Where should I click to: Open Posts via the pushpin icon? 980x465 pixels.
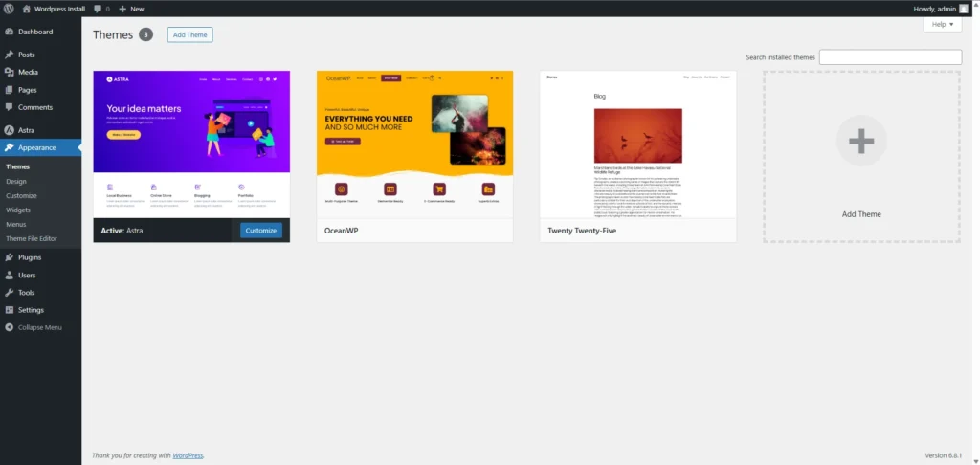9,55
